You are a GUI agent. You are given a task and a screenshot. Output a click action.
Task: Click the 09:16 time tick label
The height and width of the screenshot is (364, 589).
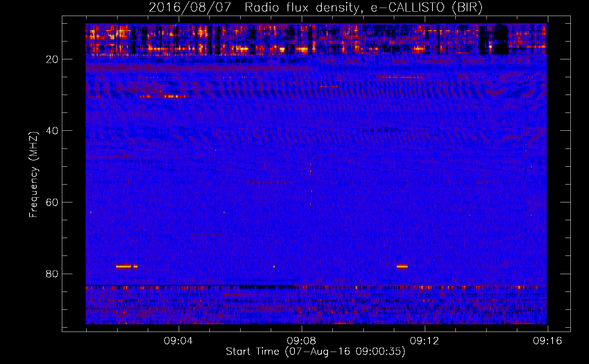(548, 341)
